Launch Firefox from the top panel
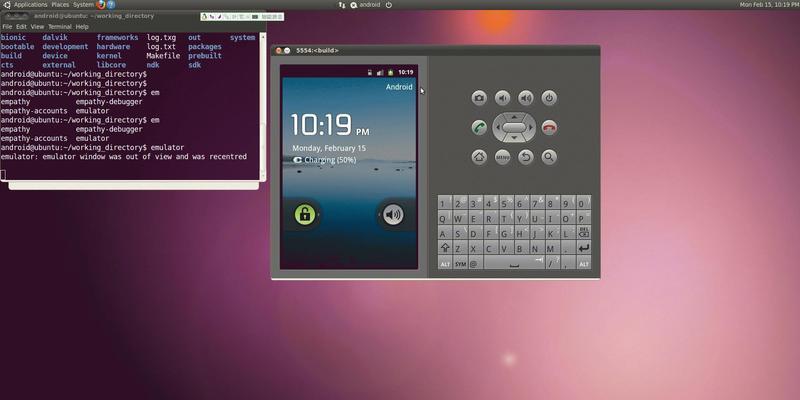 click(101, 5)
